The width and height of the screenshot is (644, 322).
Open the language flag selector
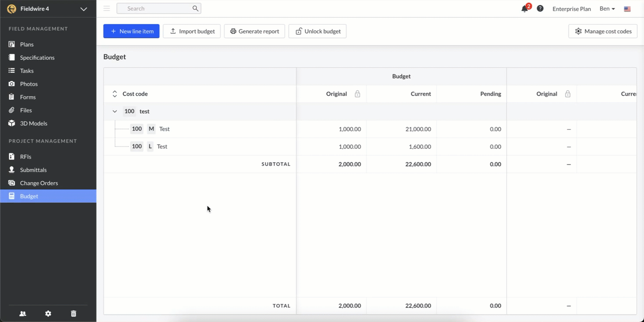pyautogui.click(x=627, y=9)
